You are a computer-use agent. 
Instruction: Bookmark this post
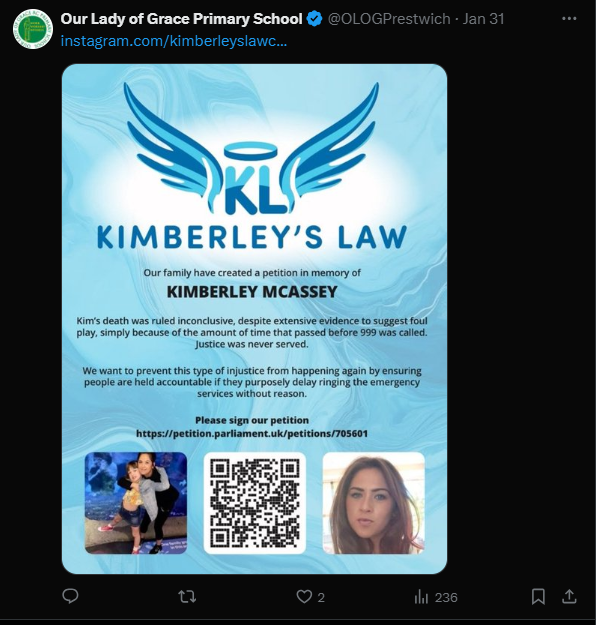(x=538, y=597)
